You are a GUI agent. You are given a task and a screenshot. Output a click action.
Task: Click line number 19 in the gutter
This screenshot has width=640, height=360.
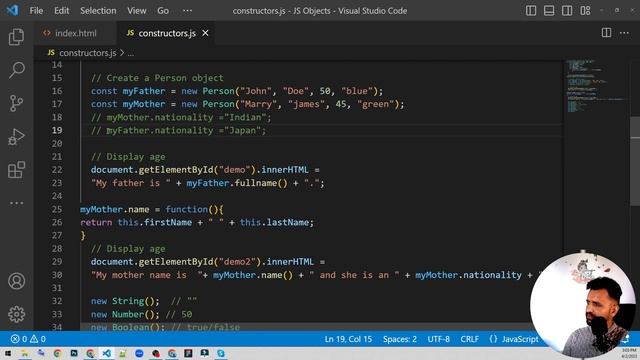57,130
